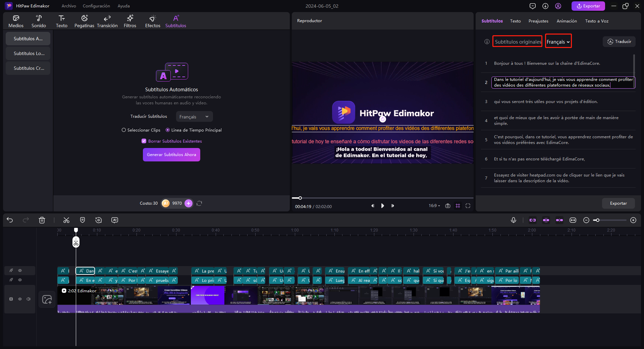This screenshot has height=349, width=644.
Task: Open the Transición panel
Action: tap(107, 21)
